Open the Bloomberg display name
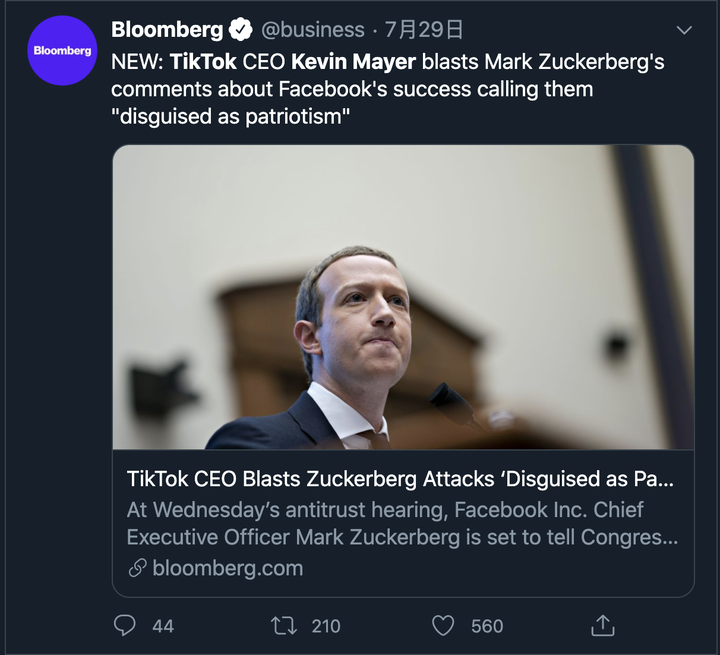 click(167, 30)
